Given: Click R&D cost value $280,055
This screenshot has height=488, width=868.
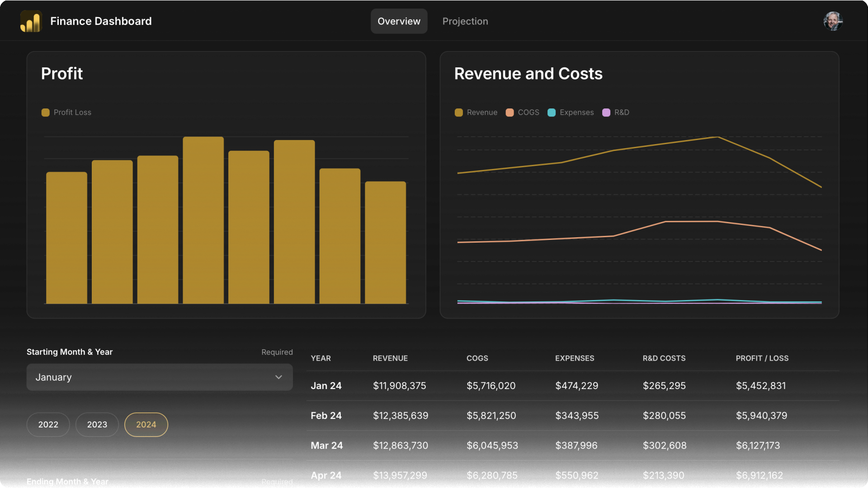Looking at the screenshot, I should point(664,416).
